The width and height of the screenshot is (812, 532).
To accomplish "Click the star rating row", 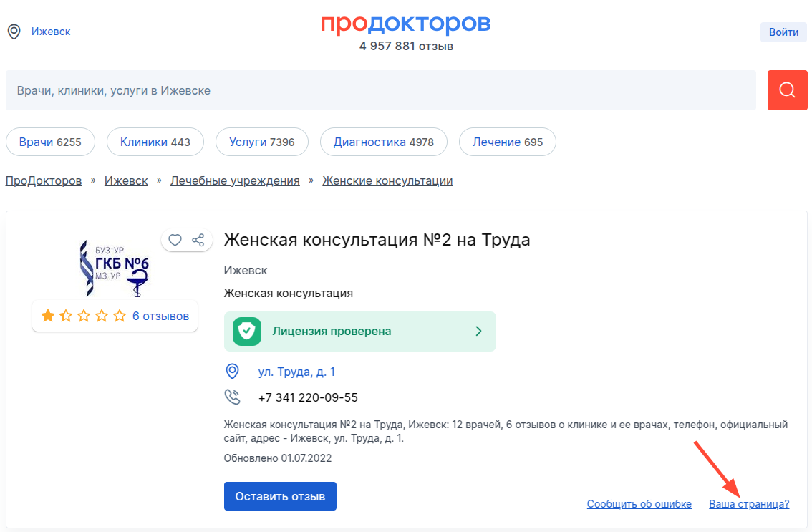I will (83, 316).
